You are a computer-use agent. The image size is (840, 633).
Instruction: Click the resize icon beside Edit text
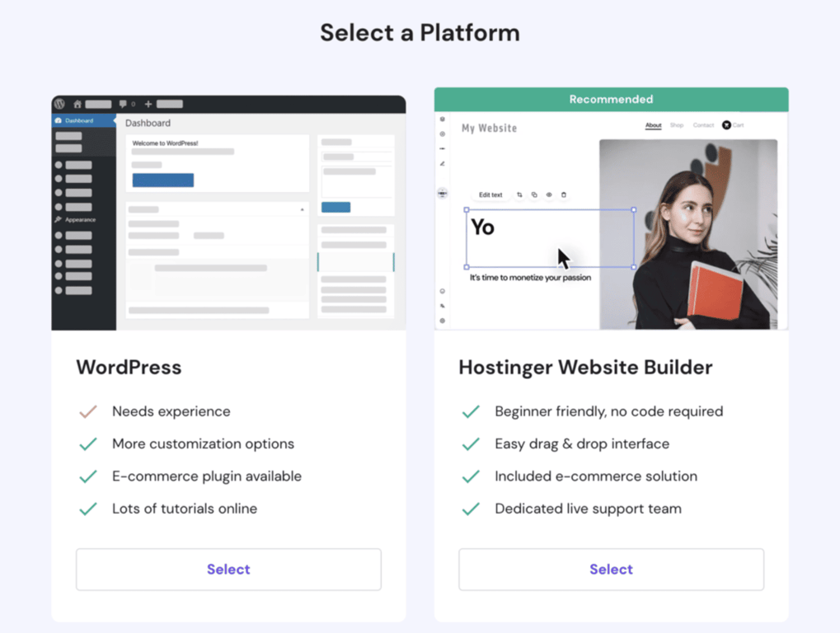pyautogui.click(x=519, y=195)
